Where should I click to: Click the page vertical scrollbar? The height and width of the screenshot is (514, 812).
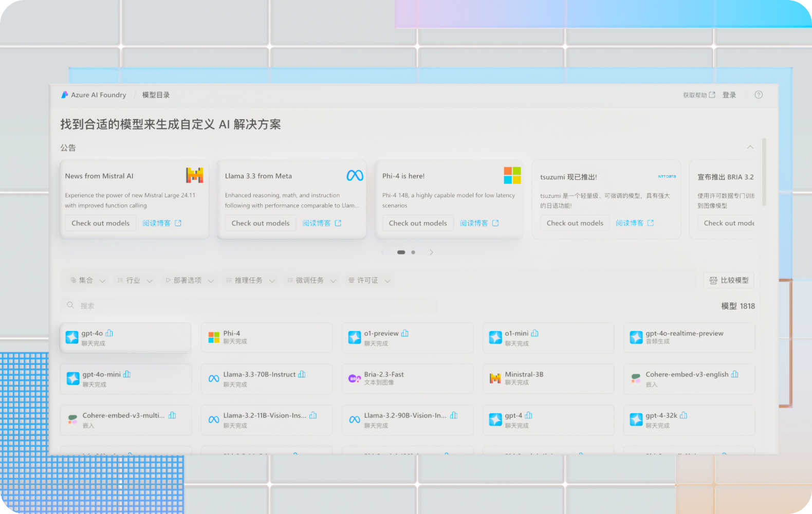764,172
